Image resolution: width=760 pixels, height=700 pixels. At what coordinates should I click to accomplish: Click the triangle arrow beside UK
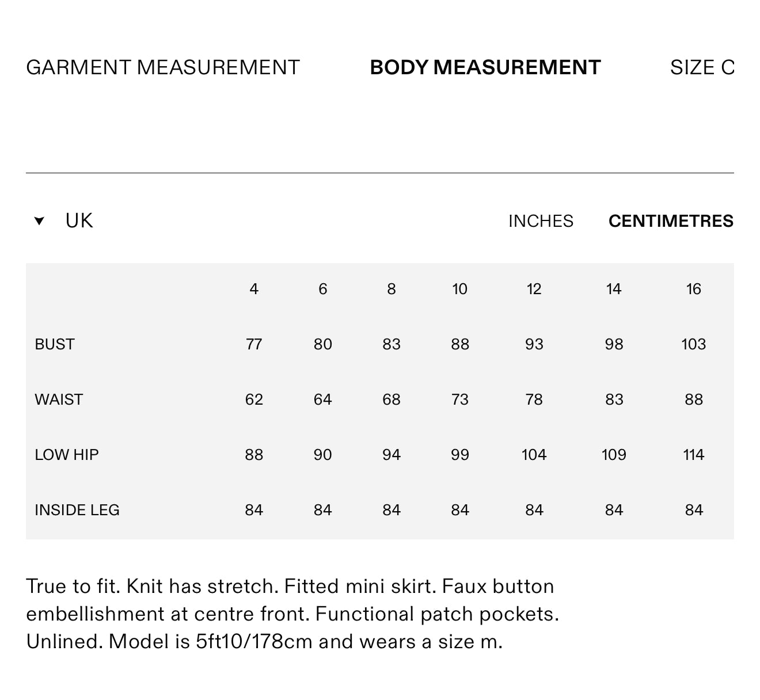click(39, 221)
